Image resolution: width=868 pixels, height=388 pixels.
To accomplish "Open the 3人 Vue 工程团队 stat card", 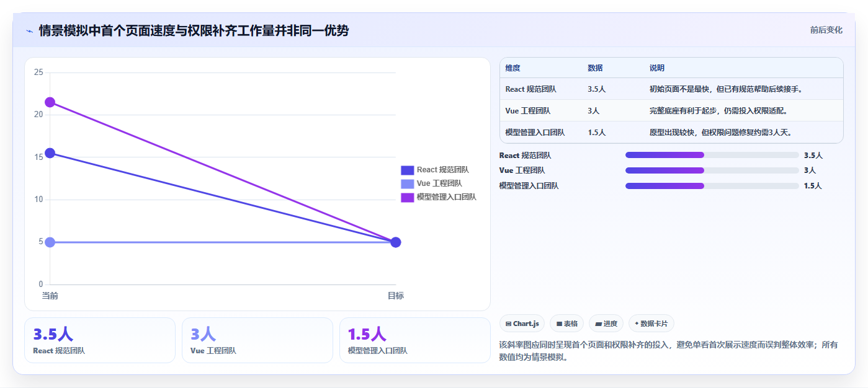I will [x=257, y=340].
